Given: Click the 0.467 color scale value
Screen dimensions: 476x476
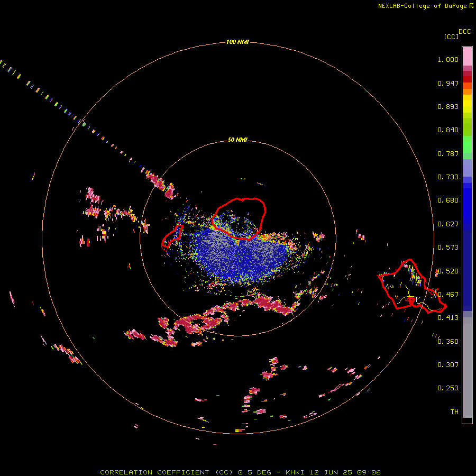Looking at the screenshot, I should click(448, 295).
